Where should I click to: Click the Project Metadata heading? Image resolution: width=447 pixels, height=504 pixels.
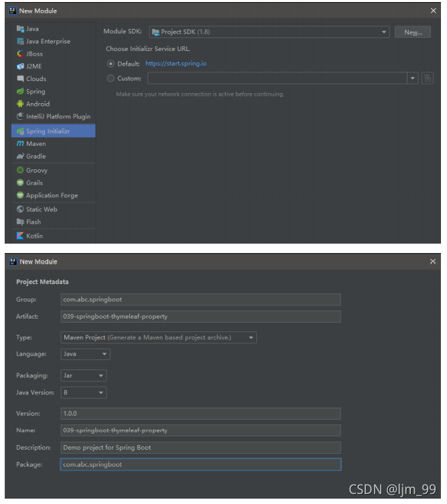coord(42,282)
